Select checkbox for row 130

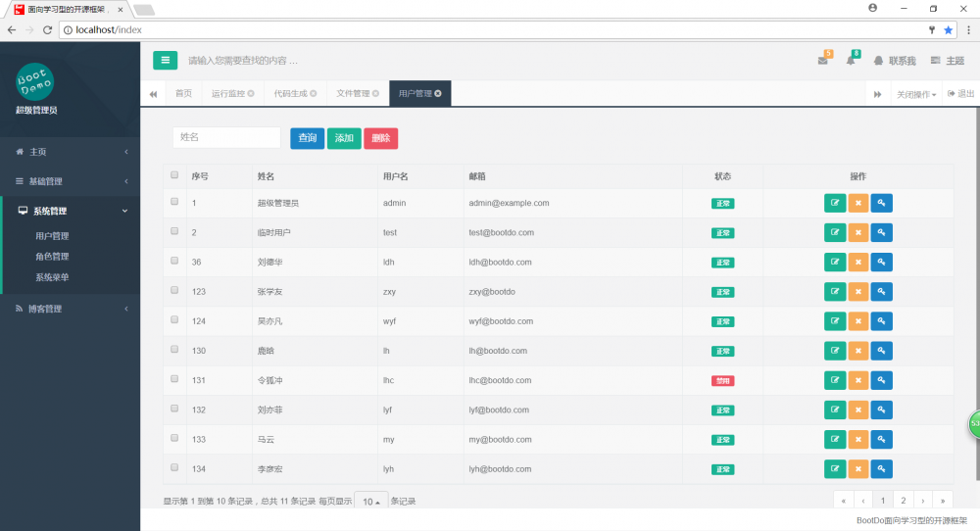click(x=174, y=349)
